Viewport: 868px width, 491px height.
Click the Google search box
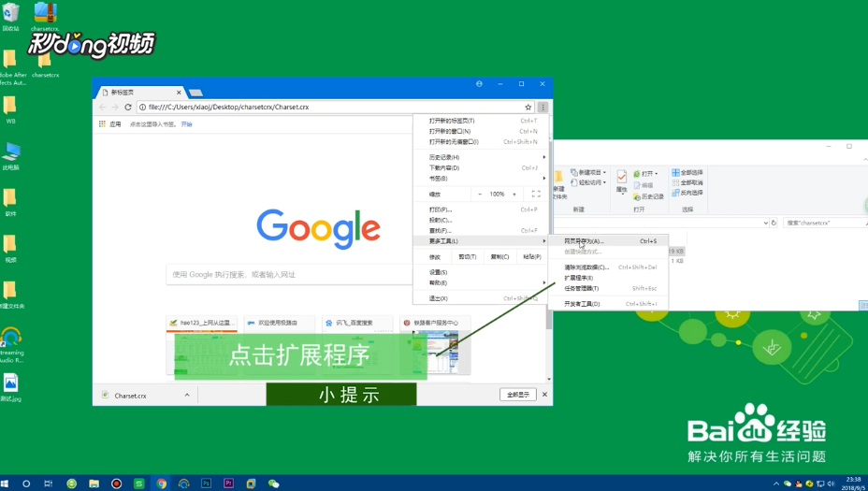(290, 275)
